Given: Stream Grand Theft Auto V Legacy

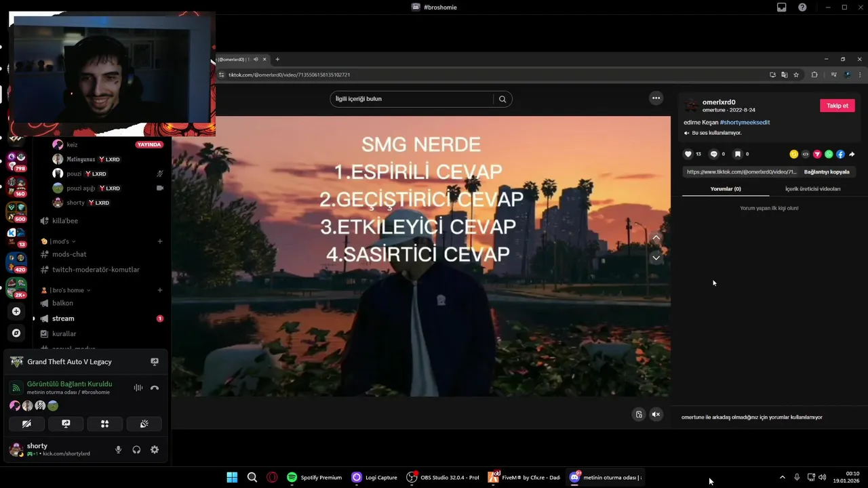Looking at the screenshot, I should pos(155,362).
